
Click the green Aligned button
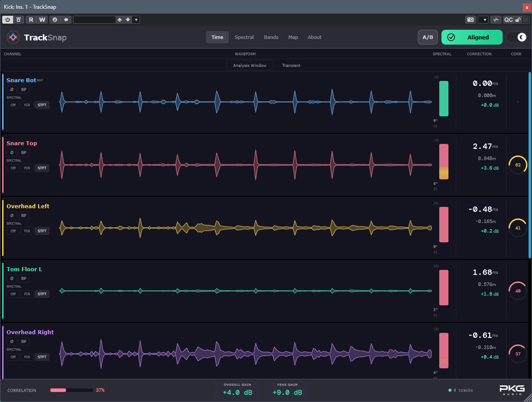pyautogui.click(x=472, y=37)
